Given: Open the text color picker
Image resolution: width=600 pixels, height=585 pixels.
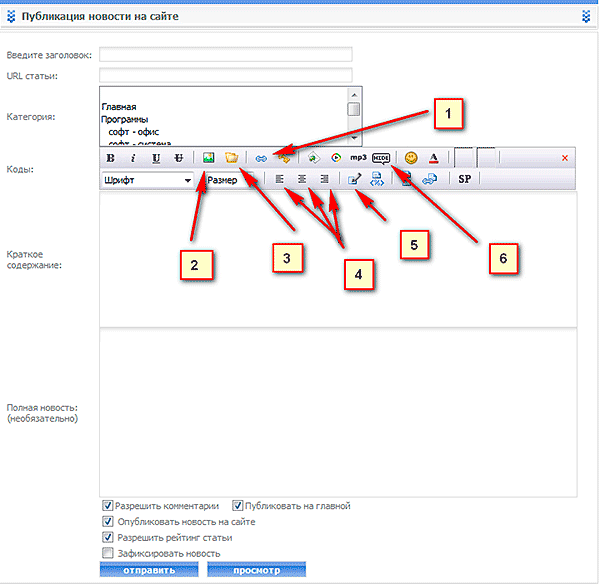Looking at the screenshot, I should click(x=433, y=158).
